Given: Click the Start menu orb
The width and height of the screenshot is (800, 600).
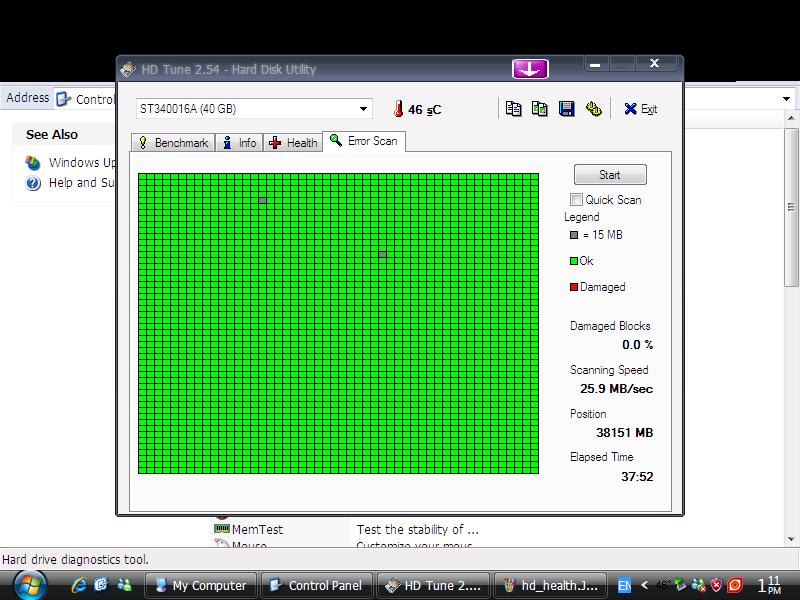Looking at the screenshot, I should [x=30, y=585].
